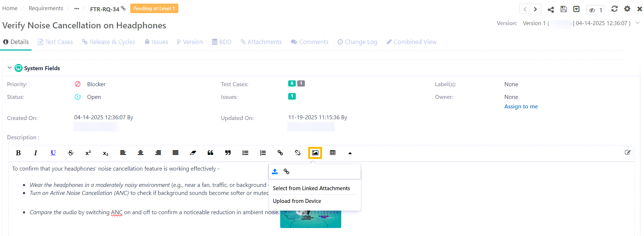Save the requirement with floppy icon
The width and height of the screenshot is (644, 236).
coord(564,9)
